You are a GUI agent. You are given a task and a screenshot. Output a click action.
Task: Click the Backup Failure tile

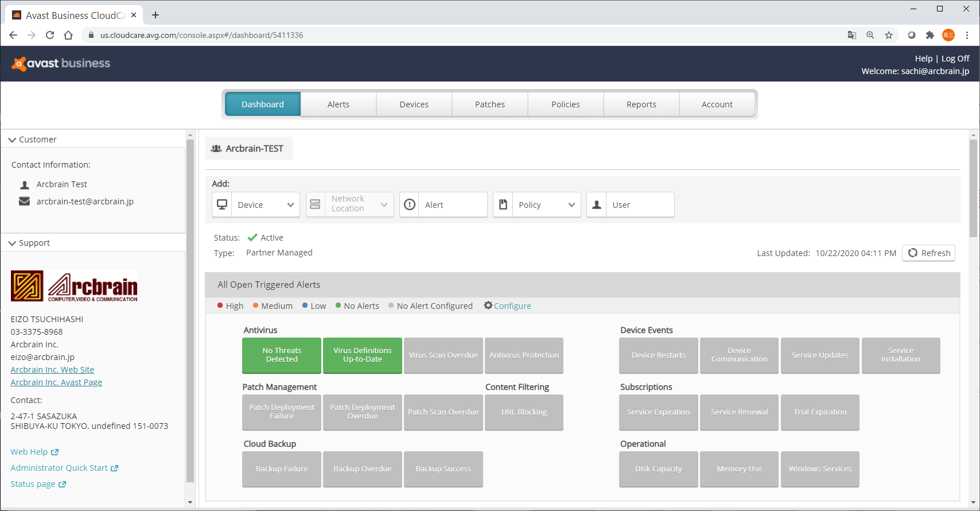pyautogui.click(x=282, y=469)
